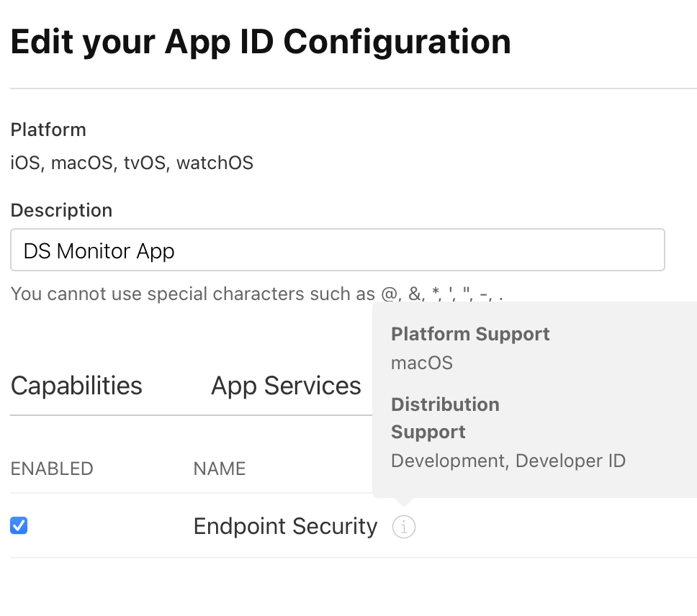Click the Platform label
The width and height of the screenshot is (697, 616).
tap(48, 130)
